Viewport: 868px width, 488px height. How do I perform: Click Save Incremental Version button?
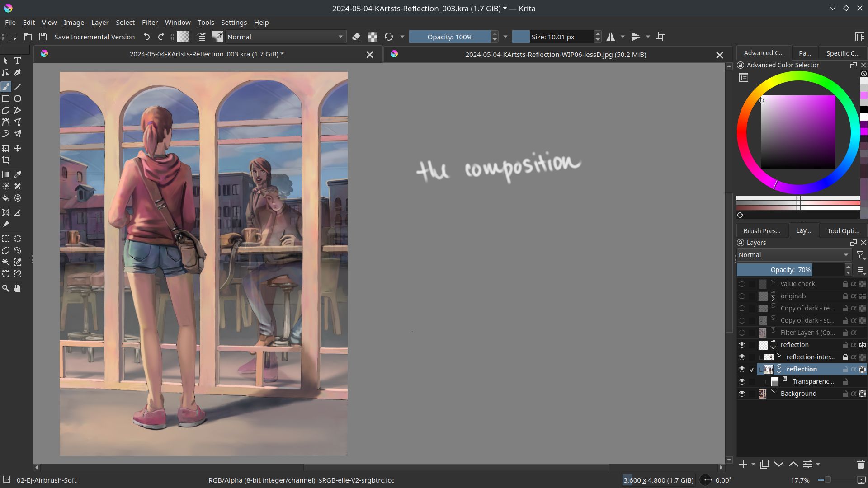[x=94, y=37]
